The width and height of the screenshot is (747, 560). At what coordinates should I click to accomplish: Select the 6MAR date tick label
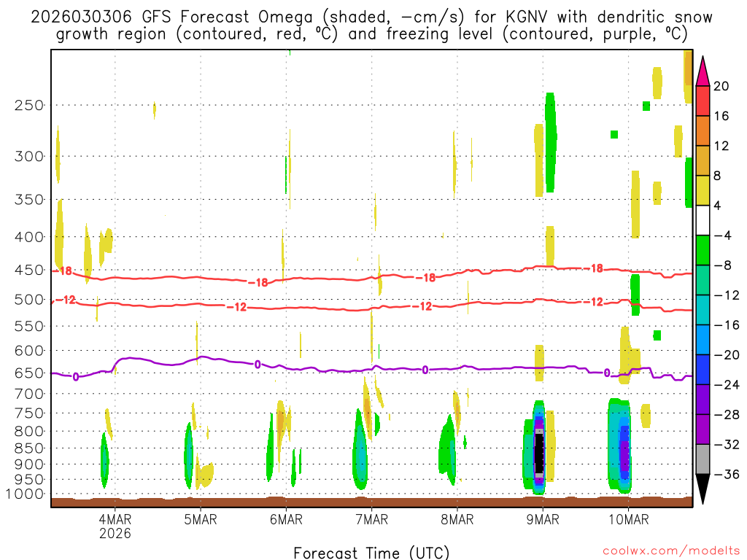click(x=285, y=519)
